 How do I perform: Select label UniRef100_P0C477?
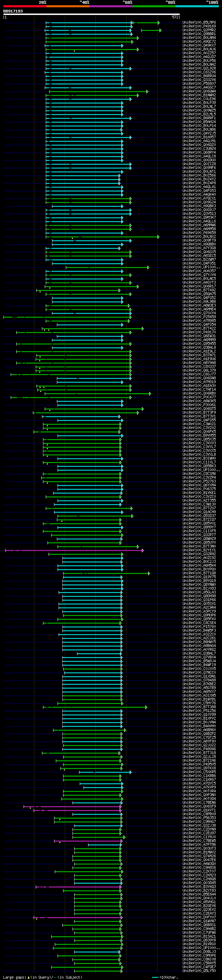(199, 397)
